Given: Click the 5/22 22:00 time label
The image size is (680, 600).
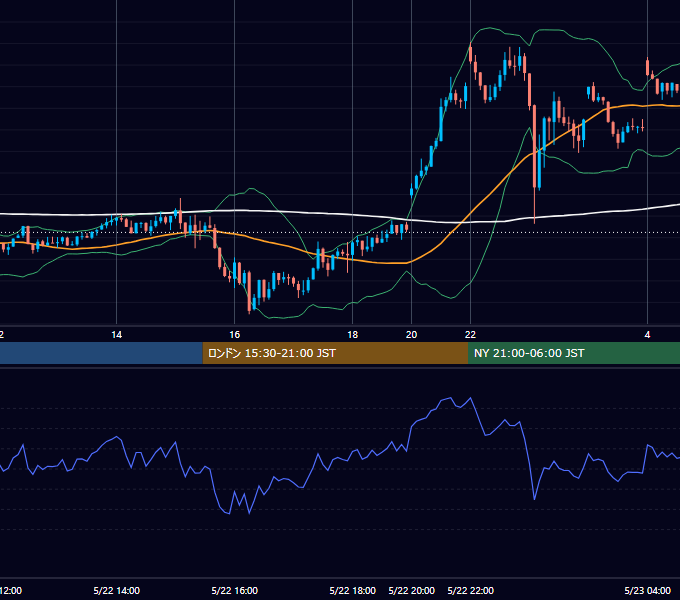Looking at the screenshot, I should [471, 590].
